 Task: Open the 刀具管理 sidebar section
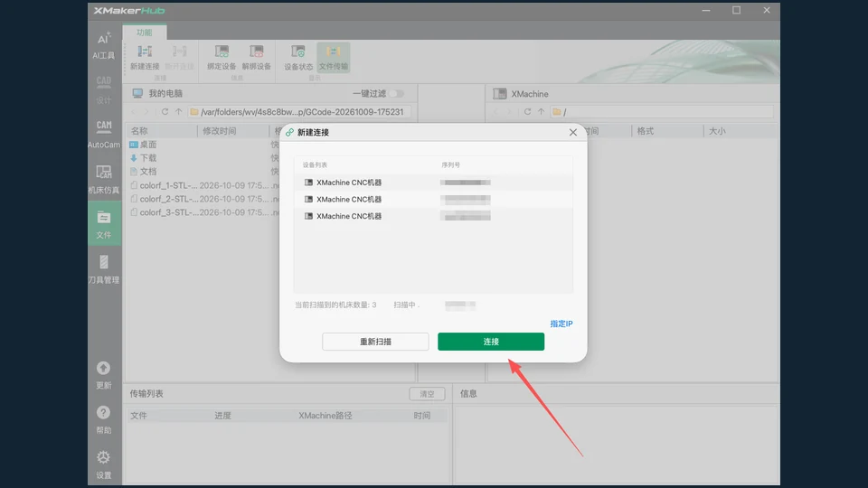pos(103,269)
